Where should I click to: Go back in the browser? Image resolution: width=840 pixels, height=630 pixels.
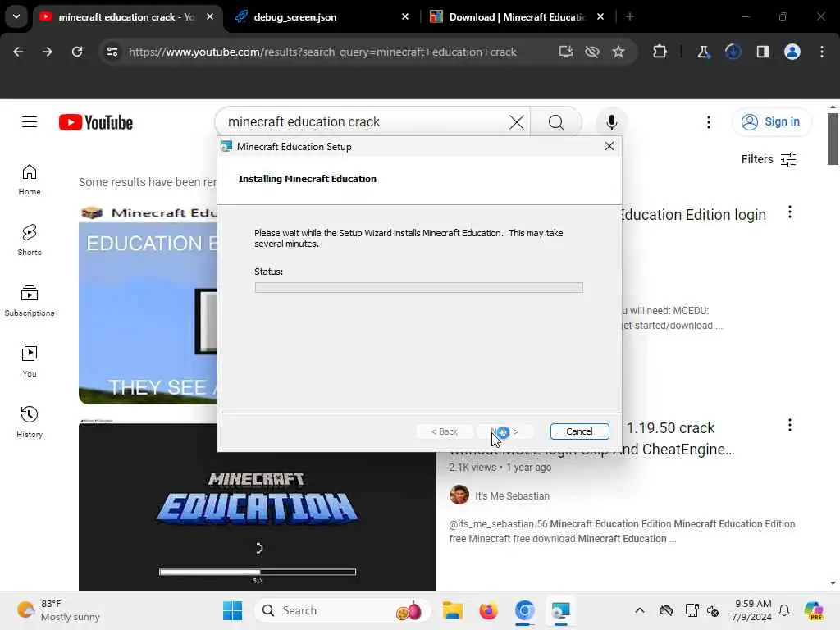tap(18, 52)
